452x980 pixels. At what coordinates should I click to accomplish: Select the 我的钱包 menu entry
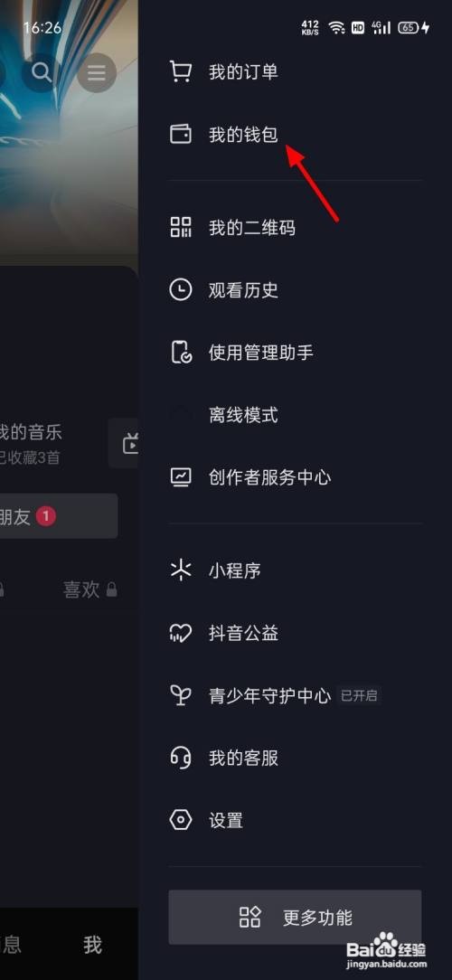click(295, 135)
